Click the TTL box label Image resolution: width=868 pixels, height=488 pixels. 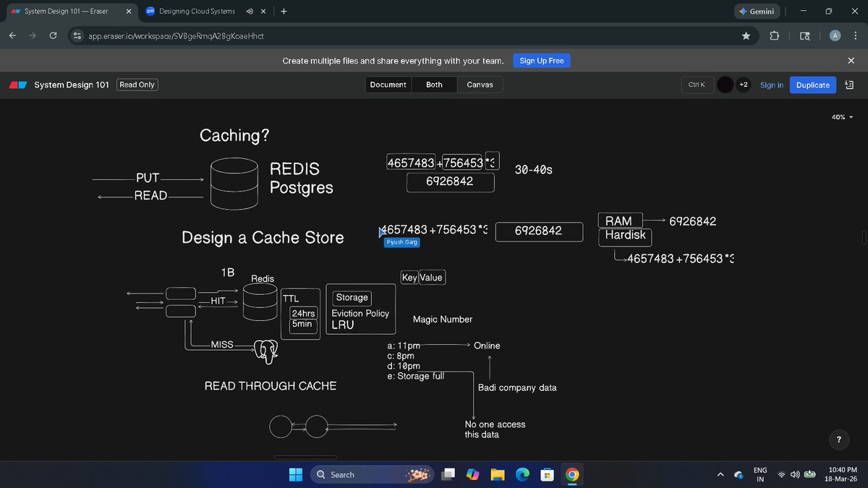[290, 298]
